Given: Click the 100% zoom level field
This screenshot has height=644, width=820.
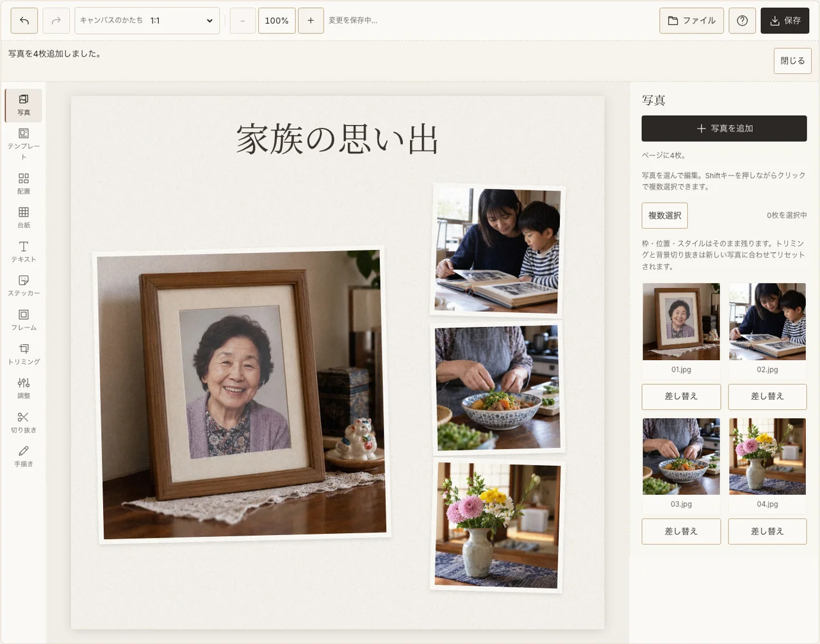Looking at the screenshot, I should click(x=277, y=21).
